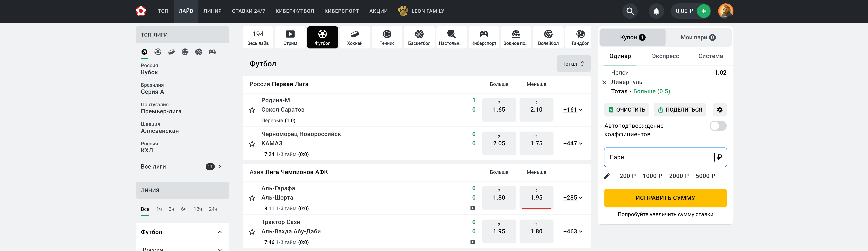
Task: Open the coupon settings gear icon
Action: pyautogui.click(x=719, y=110)
